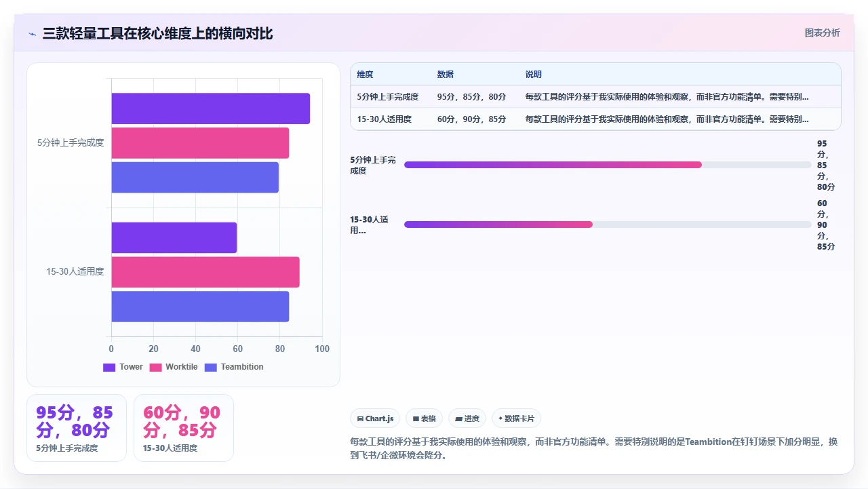868x489 pixels.
Task: Click the x-axis tick label 100
Action: [x=322, y=349]
